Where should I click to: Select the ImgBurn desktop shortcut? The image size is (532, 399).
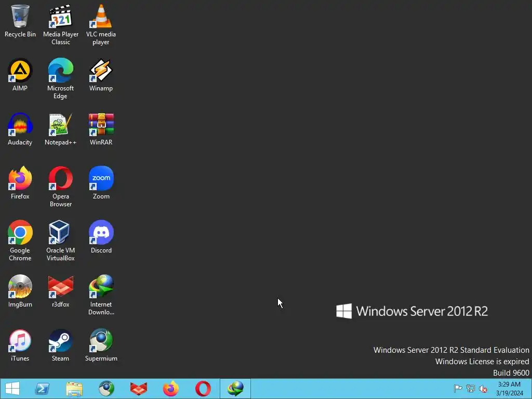coord(20,291)
